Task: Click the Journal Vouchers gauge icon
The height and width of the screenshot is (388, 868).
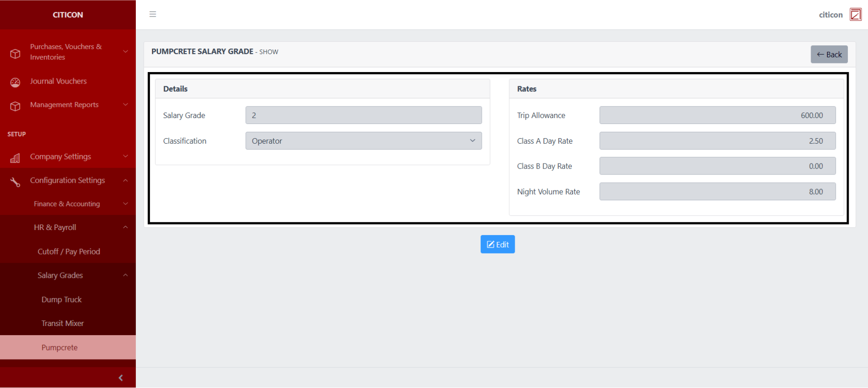Action: [15, 82]
